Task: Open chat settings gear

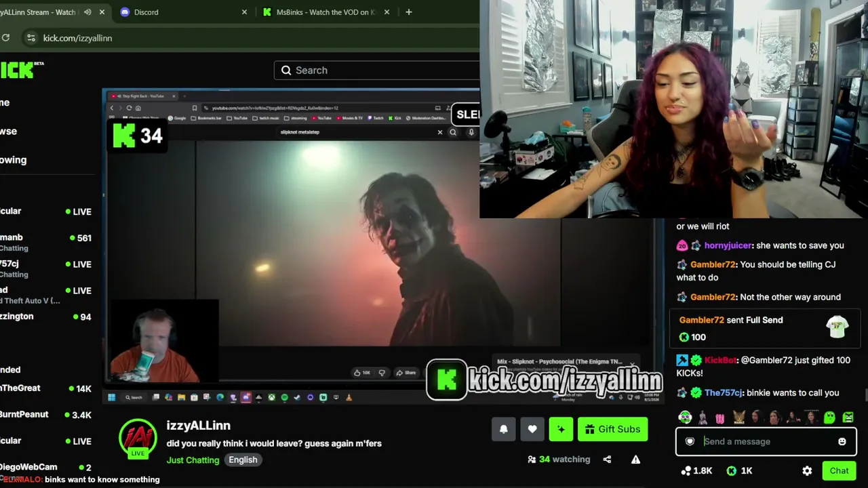Action: 807,471
